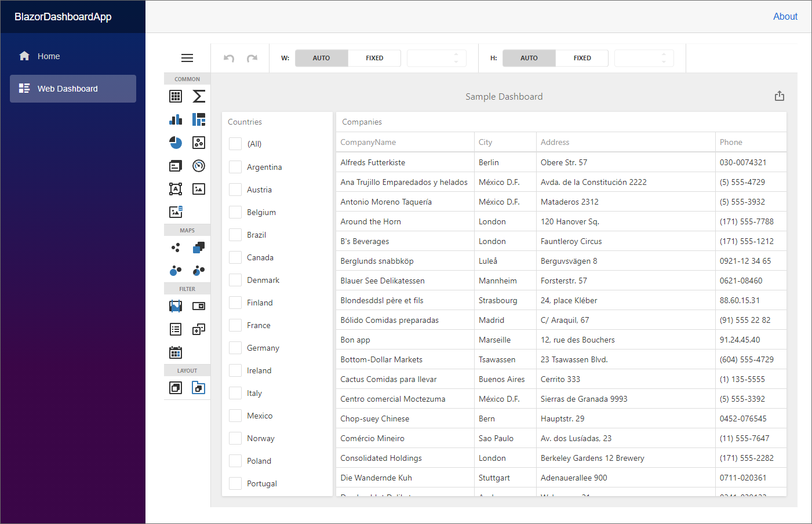This screenshot has width=812, height=524.
Task: Add an Image item
Action: click(x=199, y=189)
